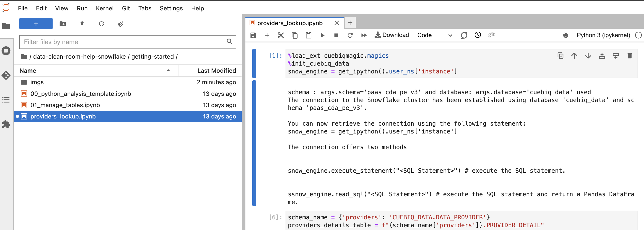Run the selected cell

[x=322, y=35]
